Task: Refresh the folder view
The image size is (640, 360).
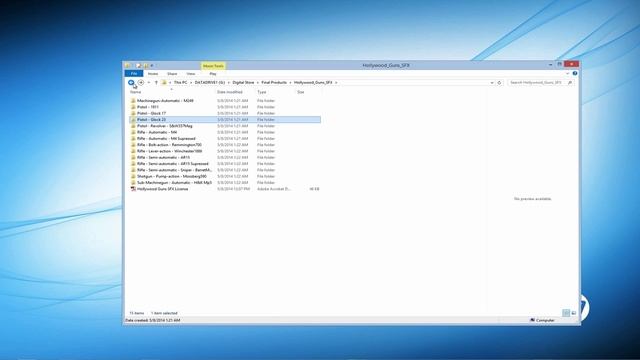Action: point(499,83)
